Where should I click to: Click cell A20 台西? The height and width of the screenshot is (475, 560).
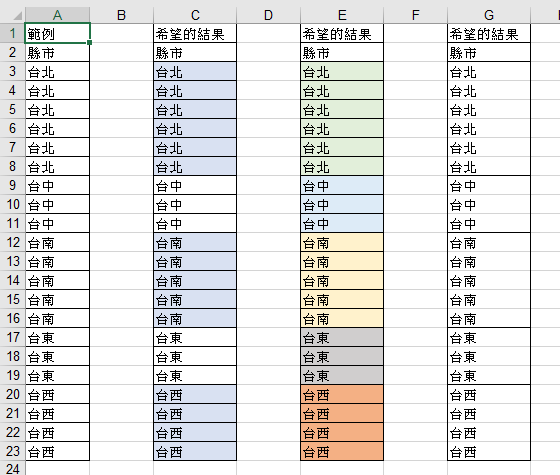pos(57,394)
